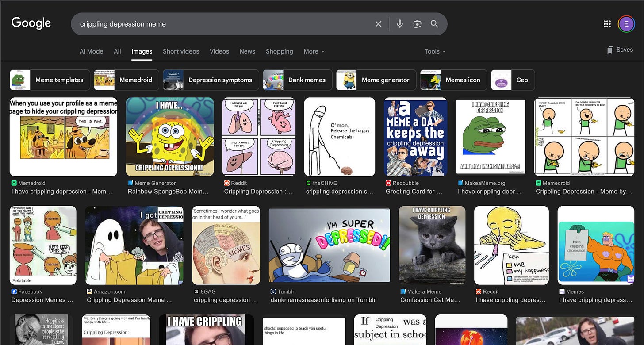Open the Rainbow SpongeBob meme image
The image size is (644, 345).
click(170, 137)
